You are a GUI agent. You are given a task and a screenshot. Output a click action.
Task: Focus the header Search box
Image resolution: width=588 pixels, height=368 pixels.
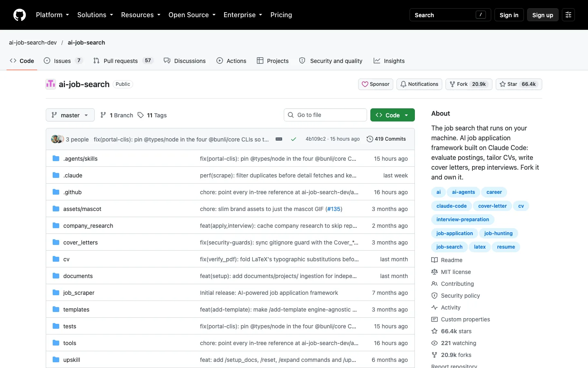[450, 15]
